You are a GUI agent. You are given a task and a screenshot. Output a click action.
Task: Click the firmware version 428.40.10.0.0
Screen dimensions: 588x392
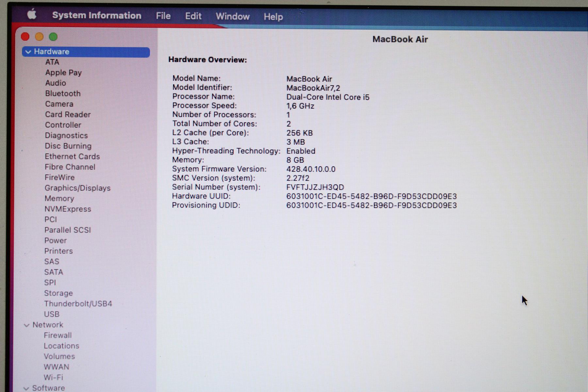pyautogui.click(x=311, y=169)
